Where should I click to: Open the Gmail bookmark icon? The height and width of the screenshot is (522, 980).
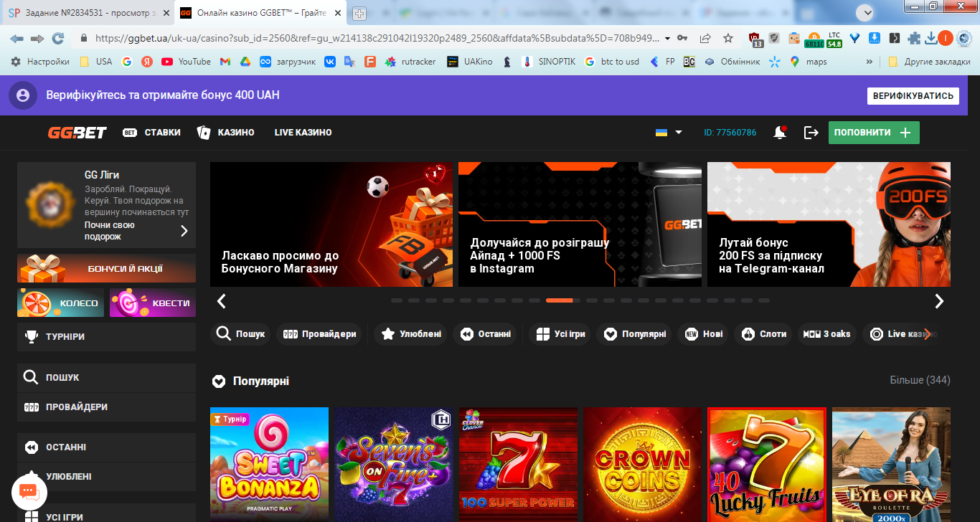pos(225,62)
